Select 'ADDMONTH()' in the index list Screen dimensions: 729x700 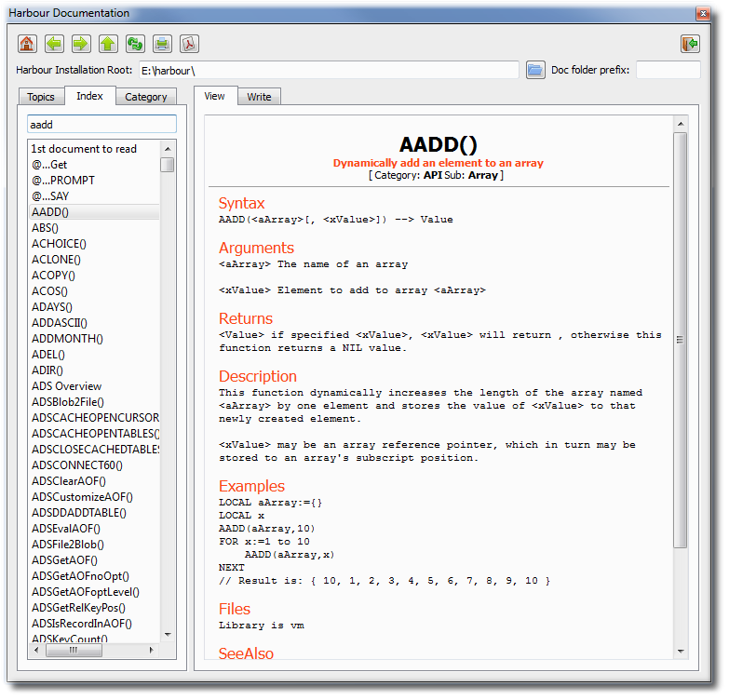pyautogui.click(x=94, y=339)
